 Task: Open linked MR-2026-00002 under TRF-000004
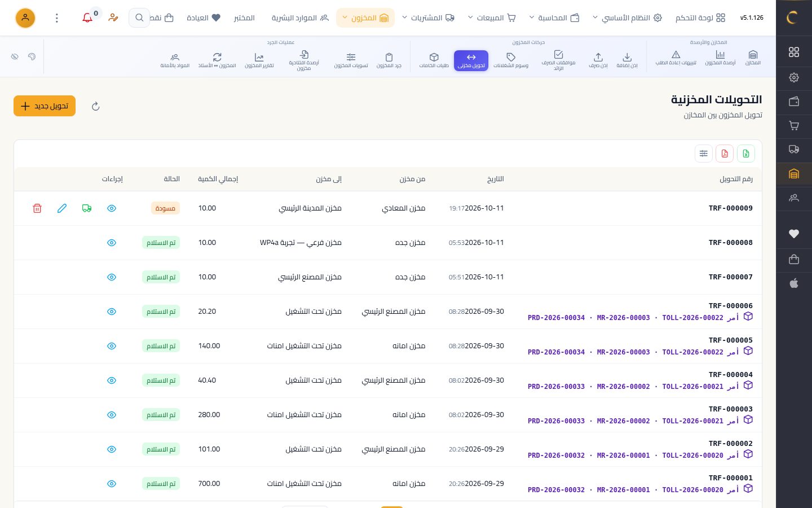(623, 387)
